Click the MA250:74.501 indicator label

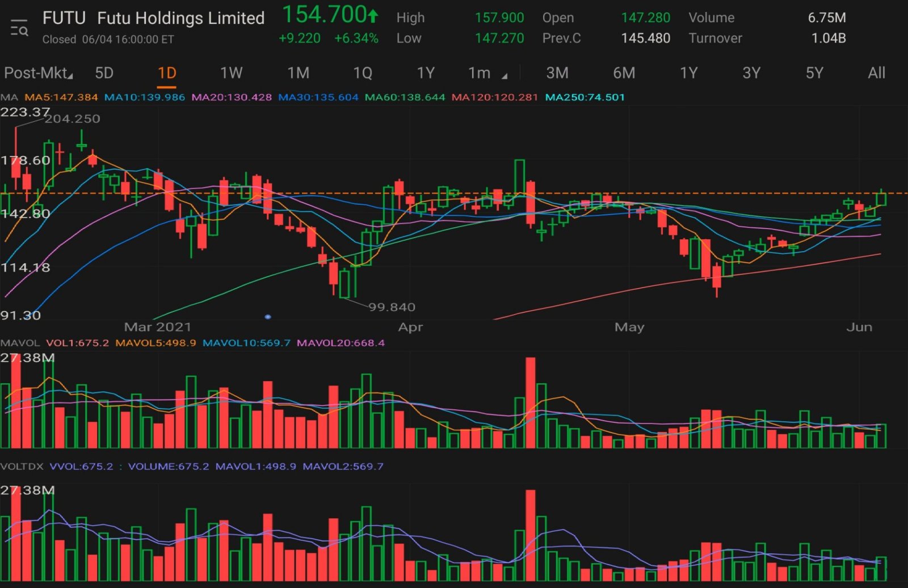(585, 97)
